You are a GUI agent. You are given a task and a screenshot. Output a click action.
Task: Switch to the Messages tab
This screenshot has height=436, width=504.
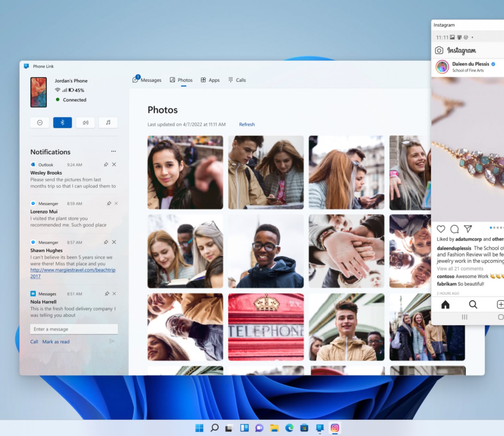click(147, 80)
